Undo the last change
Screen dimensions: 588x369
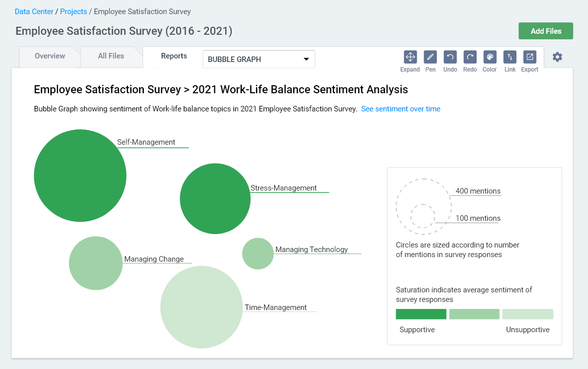[x=449, y=56]
